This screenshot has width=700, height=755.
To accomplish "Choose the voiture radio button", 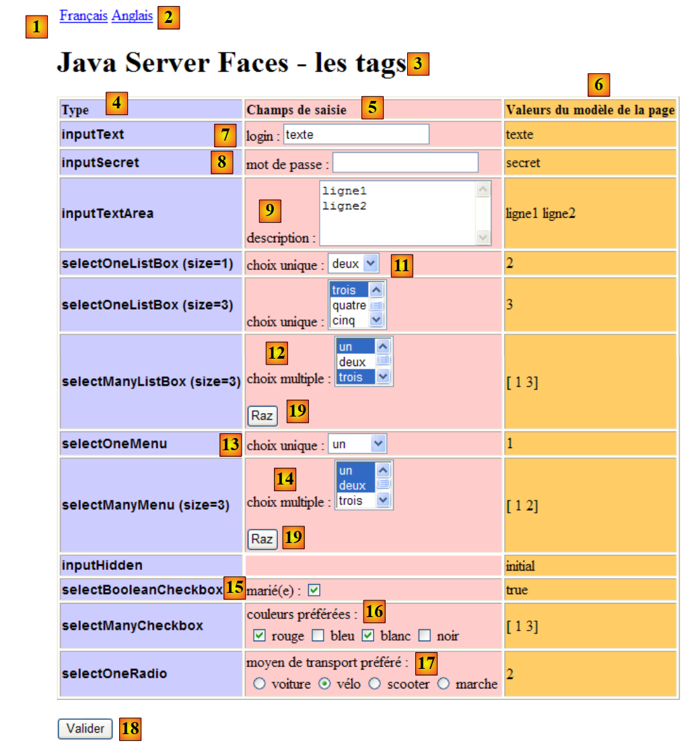I will point(259,684).
